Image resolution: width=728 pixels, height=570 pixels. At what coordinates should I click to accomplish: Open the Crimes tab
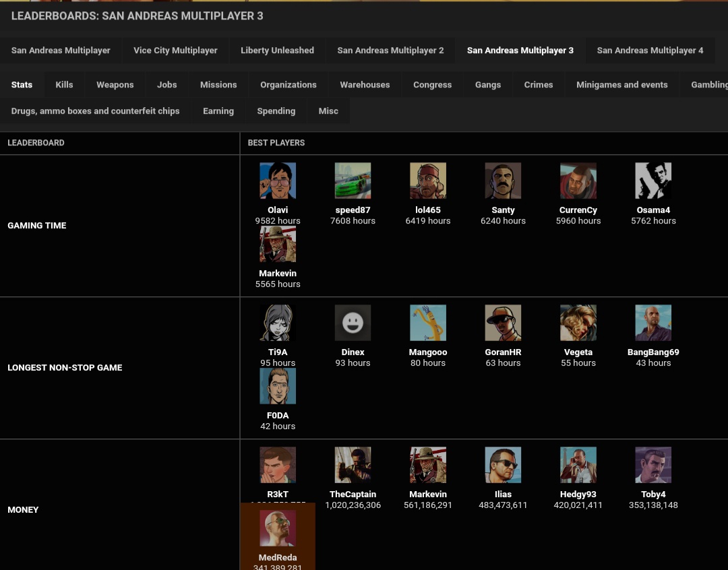(539, 84)
